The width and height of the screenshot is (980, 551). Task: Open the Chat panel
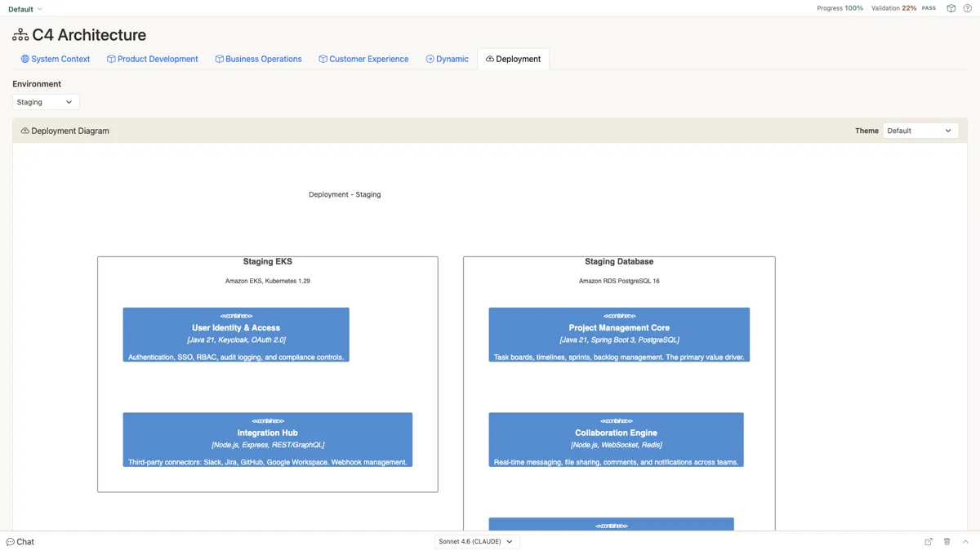20,542
